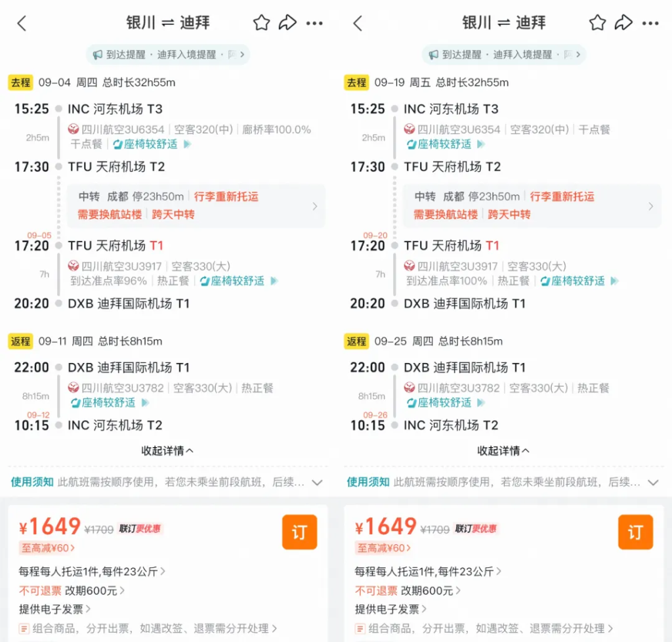
Task: Tap 银川 ⇌ 迪拜 title in left panel
Action: (x=168, y=23)
